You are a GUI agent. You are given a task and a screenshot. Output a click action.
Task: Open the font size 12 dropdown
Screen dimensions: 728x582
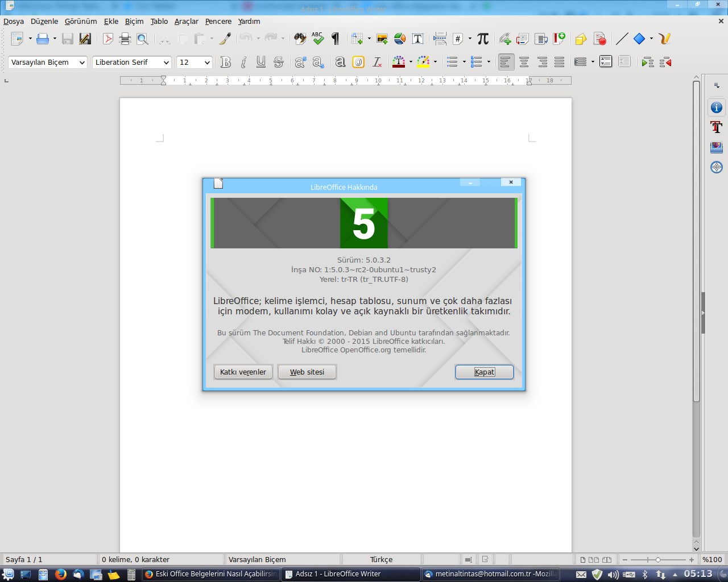tap(207, 63)
